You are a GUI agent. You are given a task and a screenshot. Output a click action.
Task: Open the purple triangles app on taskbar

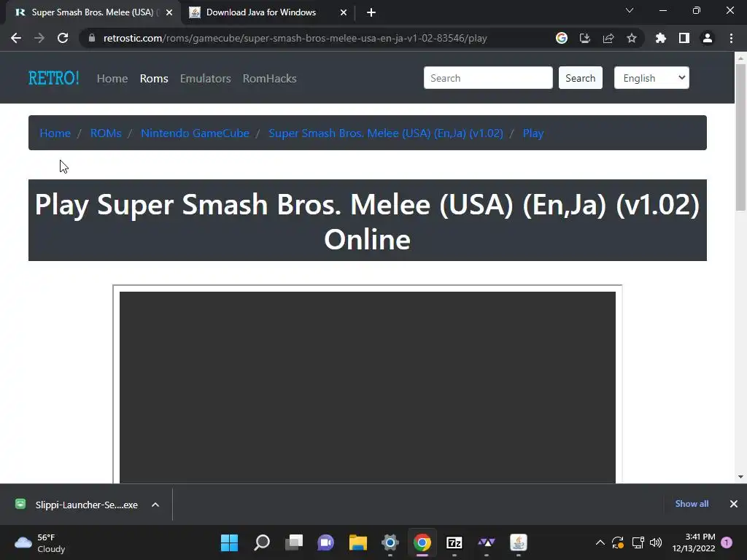point(487,542)
